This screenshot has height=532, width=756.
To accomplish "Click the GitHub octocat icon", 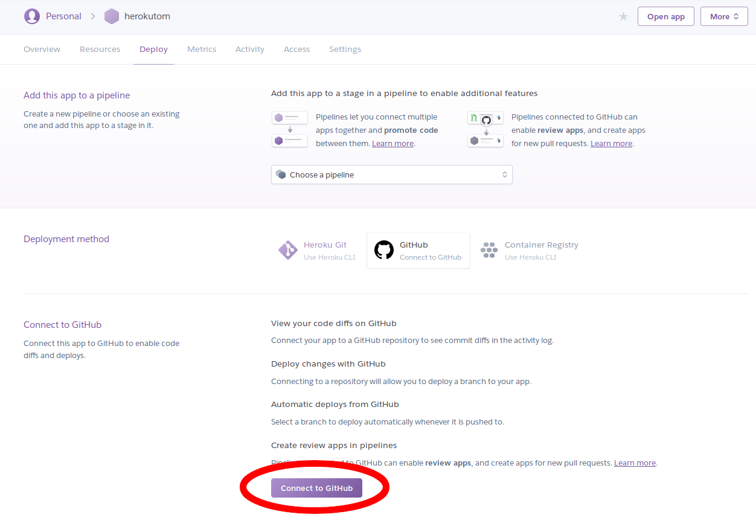I will click(384, 250).
